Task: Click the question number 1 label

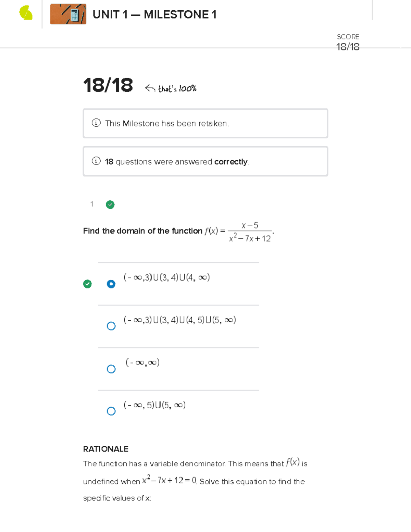Action: 92,204
